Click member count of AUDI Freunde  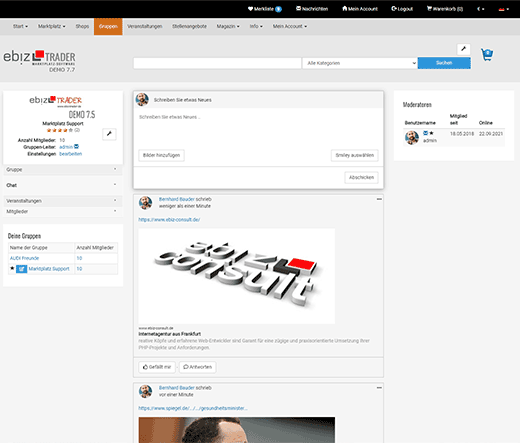point(79,258)
